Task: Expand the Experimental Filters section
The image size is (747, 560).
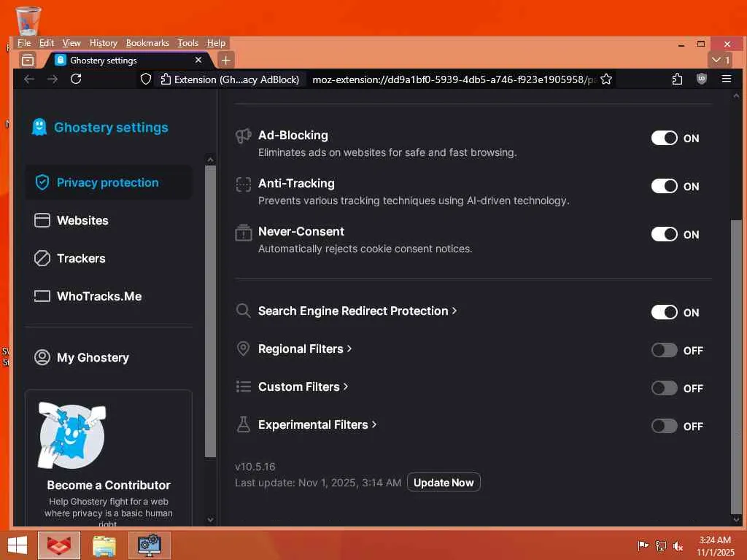Action: (x=317, y=425)
